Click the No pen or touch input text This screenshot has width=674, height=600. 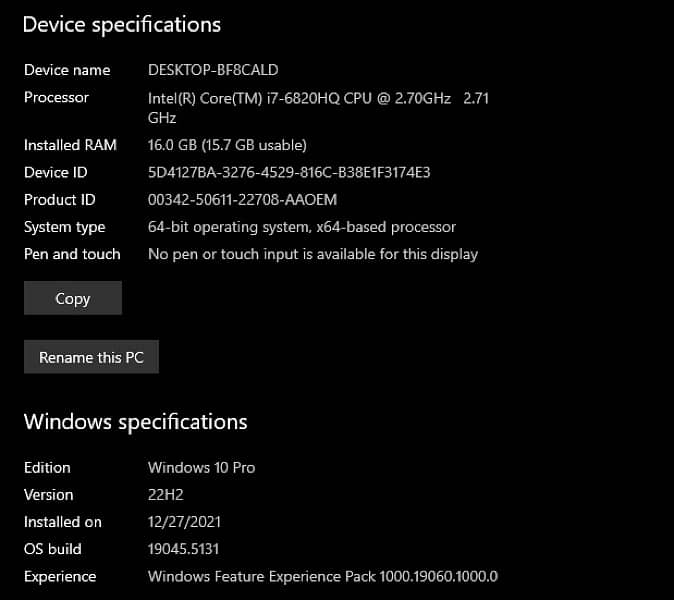[312, 254]
